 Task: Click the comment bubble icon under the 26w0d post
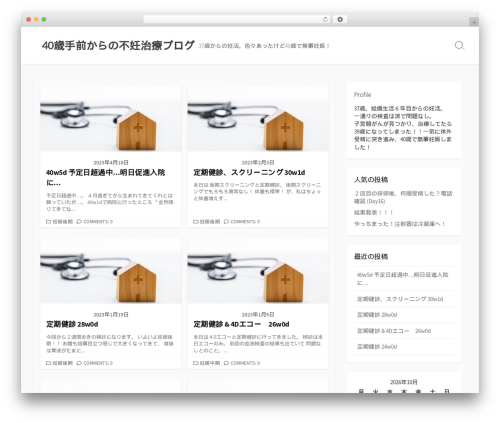coord(226,363)
